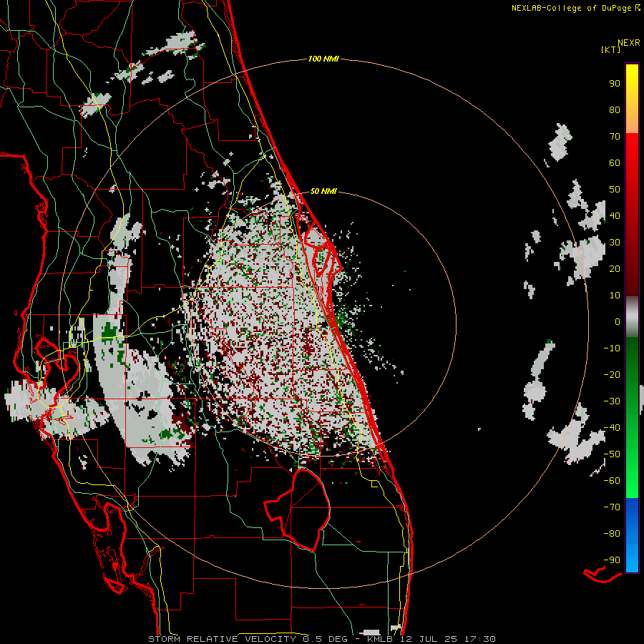Click the 12 JUL 25 date in caption
Viewport: 644px width, 644px height.
[429, 639]
